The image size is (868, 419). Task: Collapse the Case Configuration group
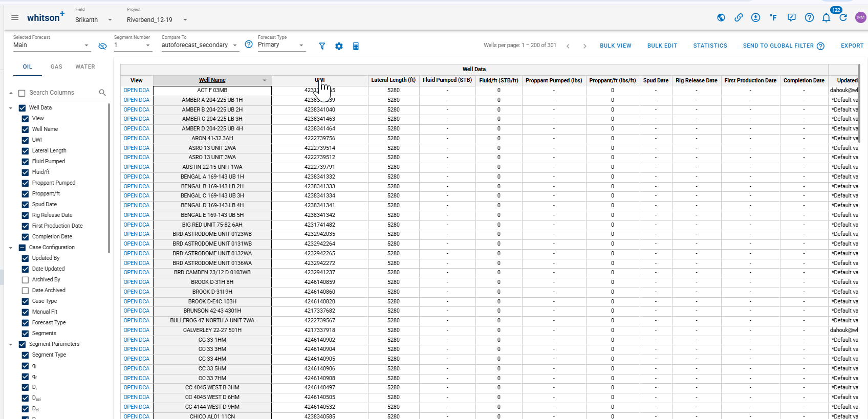pos(11,248)
